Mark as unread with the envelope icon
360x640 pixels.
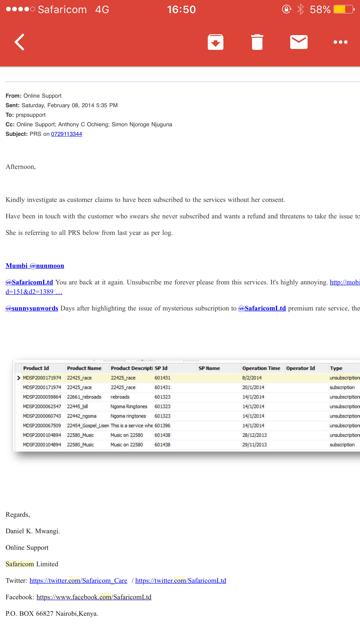(299, 42)
